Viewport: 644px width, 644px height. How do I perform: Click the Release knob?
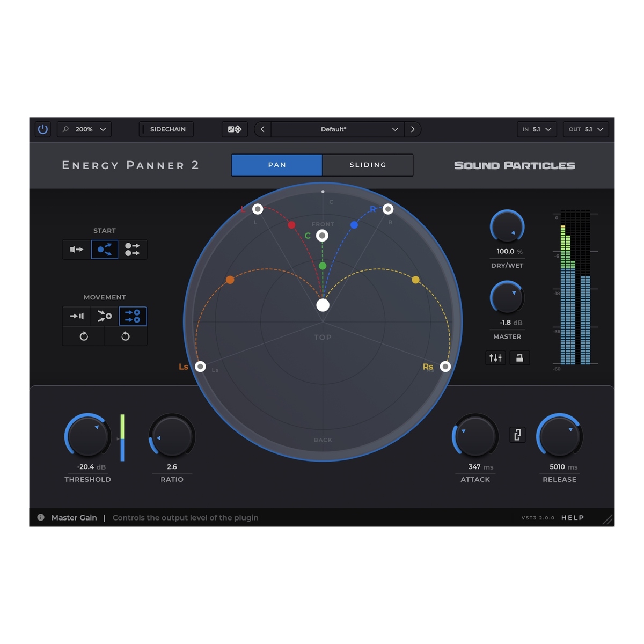pyautogui.click(x=560, y=436)
